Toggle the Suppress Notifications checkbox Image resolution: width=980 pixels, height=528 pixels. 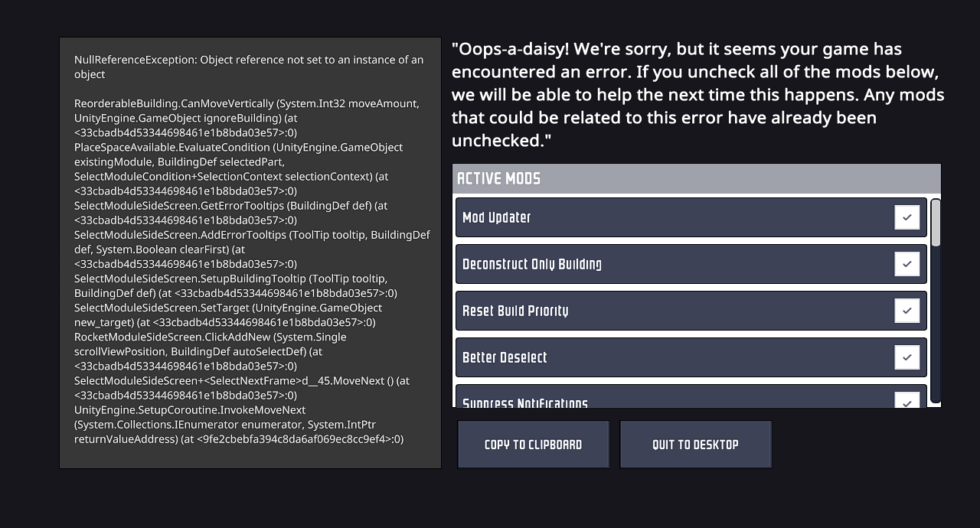pos(906,400)
